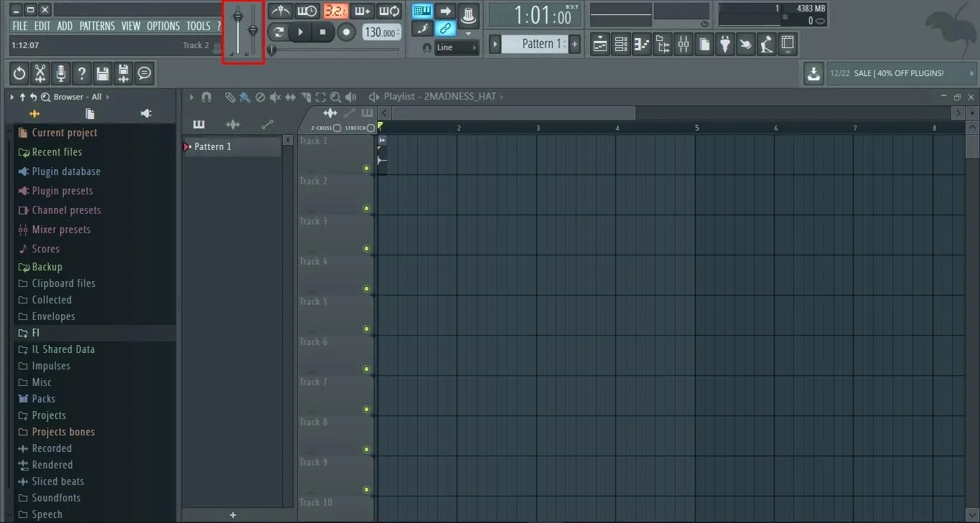Toggle typing keyboard to piano icon
This screenshot has height=523, width=980.
pos(422,11)
